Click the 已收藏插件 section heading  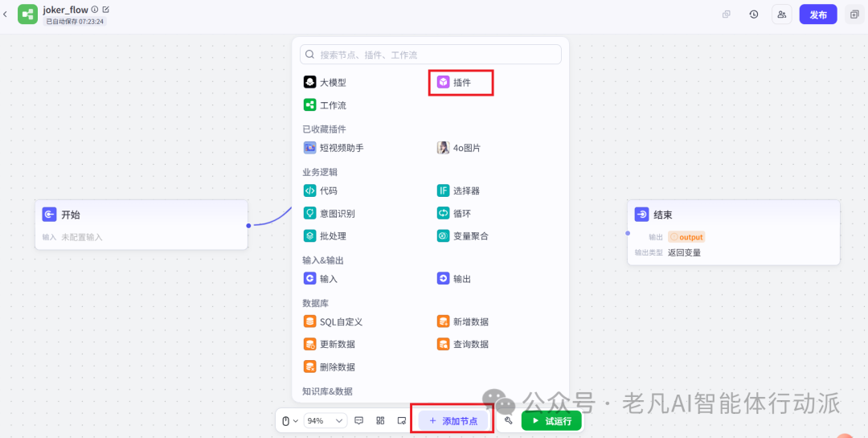pos(325,129)
